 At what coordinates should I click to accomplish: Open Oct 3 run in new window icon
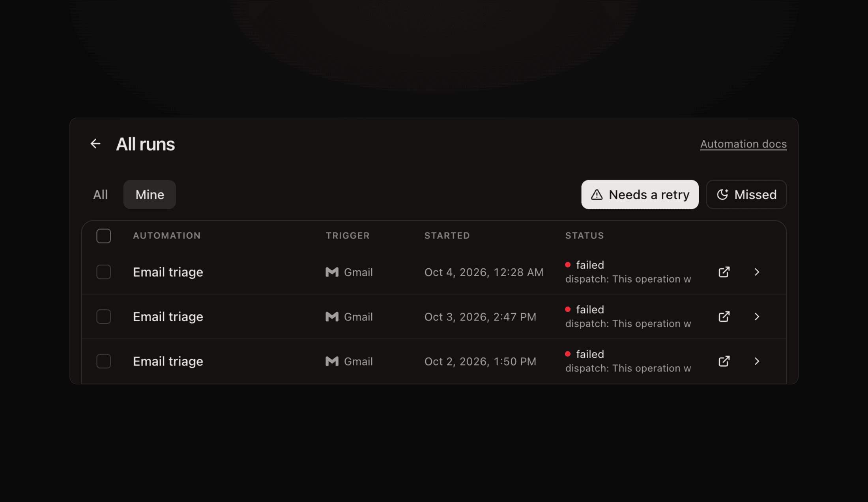[724, 317]
